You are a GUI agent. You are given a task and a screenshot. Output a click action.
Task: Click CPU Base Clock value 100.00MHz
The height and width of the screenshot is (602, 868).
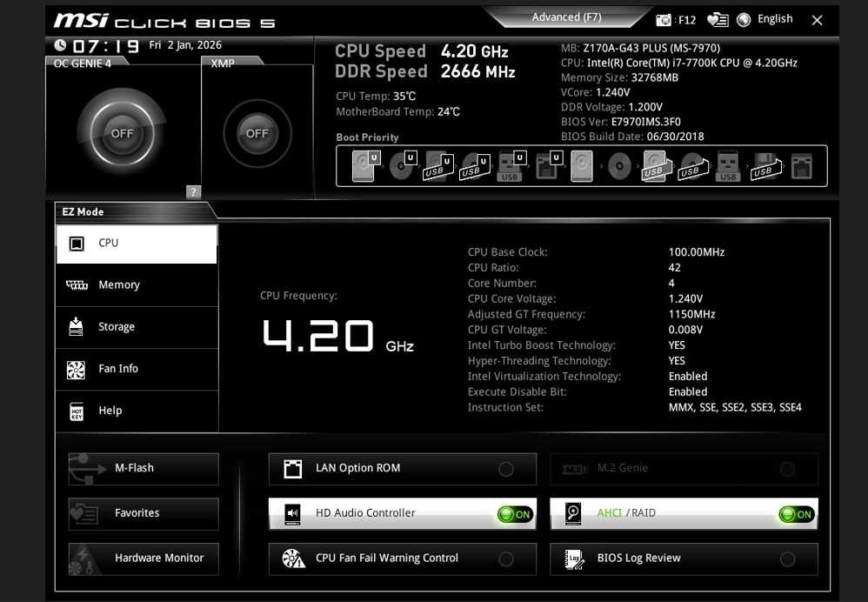coord(696,252)
